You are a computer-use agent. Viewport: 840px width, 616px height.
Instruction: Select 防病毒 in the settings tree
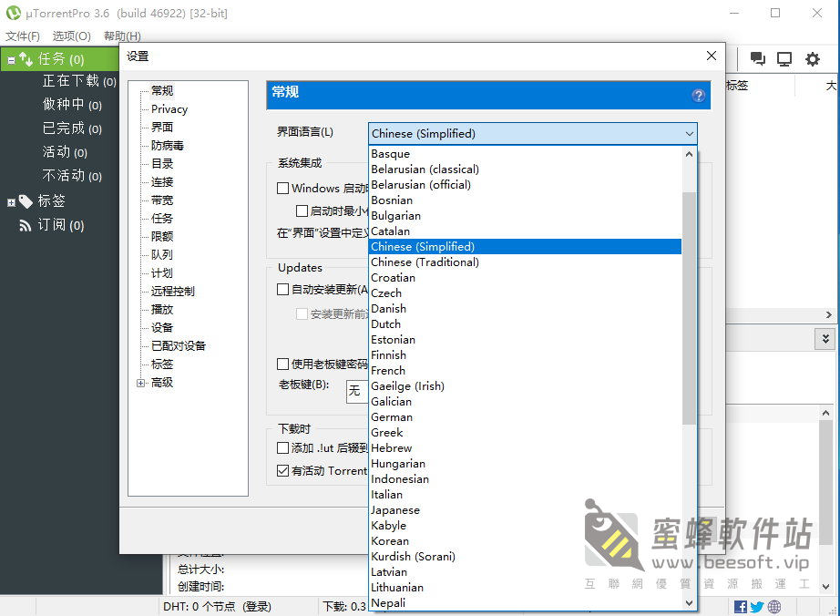pos(167,145)
